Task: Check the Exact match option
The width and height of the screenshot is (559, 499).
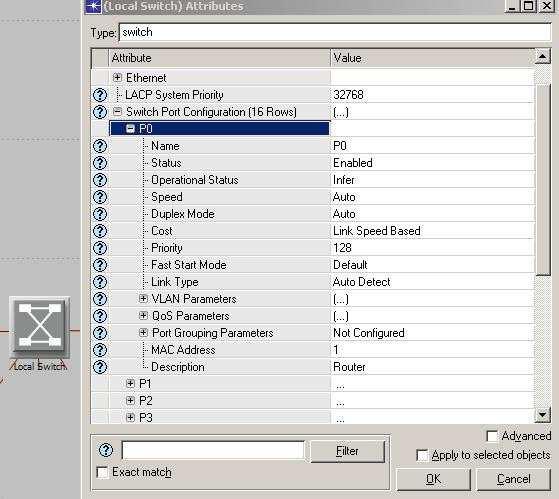Action: click(x=102, y=472)
